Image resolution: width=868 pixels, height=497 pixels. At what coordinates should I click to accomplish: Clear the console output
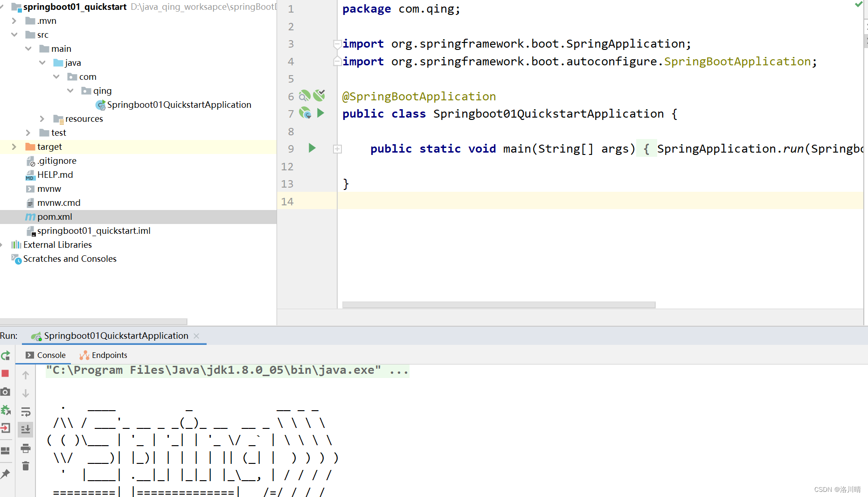pyautogui.click(x=26, y=466)
